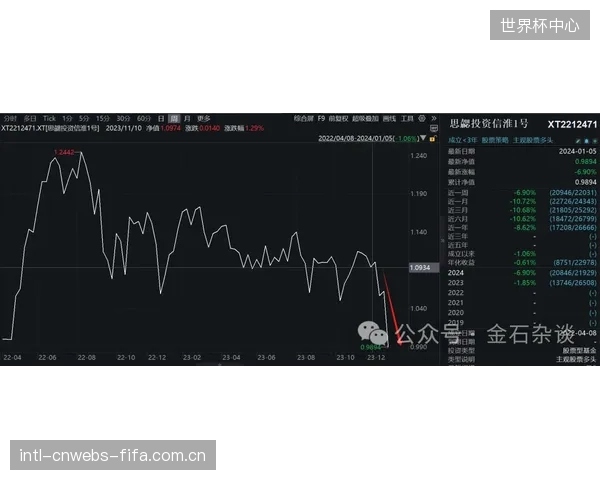The image size is (600, 480).
Task: Click 投资类型 value 股票型基金
Action: (x=579, y=351)
